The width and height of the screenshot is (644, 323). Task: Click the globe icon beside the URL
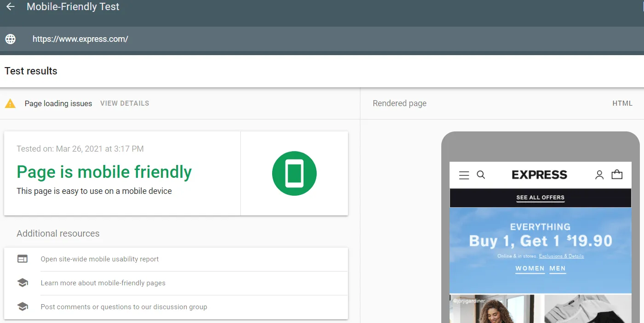[x=10, y=39]
